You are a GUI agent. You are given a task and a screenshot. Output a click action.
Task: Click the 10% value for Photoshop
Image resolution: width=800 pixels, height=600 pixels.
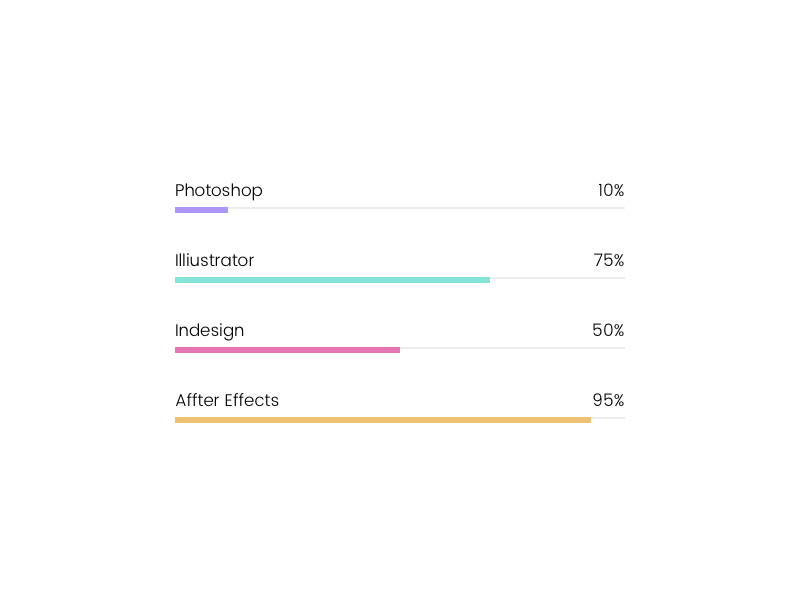point(611,191)
